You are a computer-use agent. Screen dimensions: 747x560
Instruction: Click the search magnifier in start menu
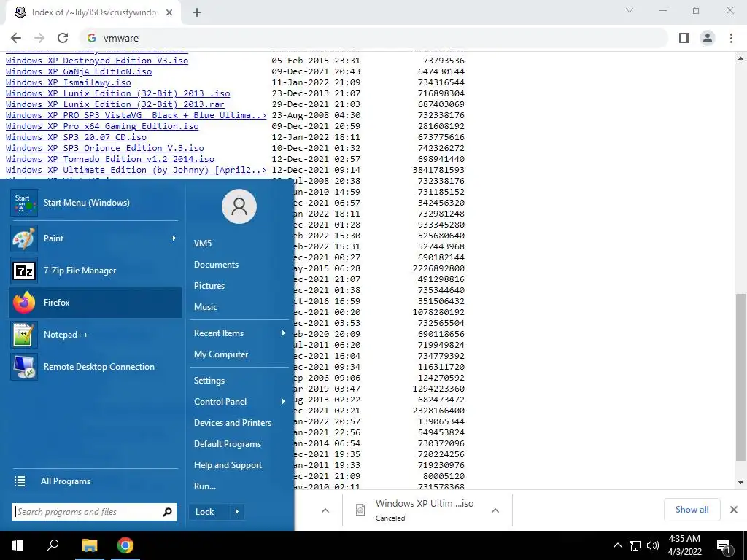[x=167, y=512]
